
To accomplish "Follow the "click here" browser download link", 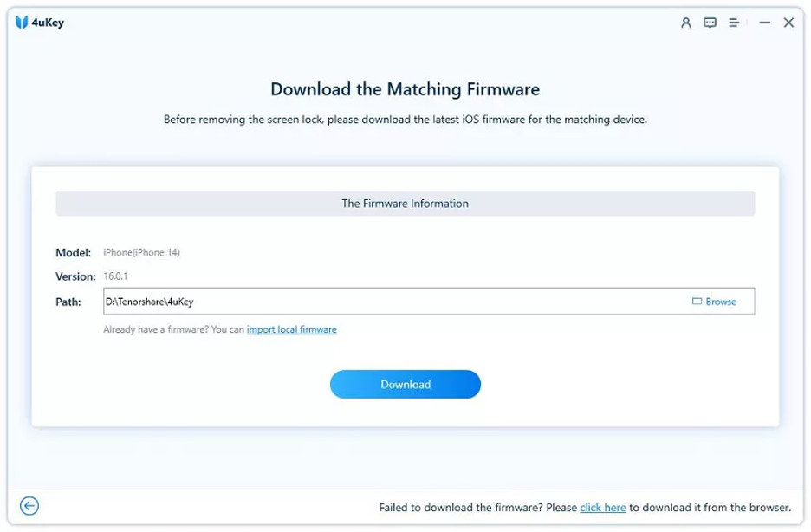I will click(603, 508).
